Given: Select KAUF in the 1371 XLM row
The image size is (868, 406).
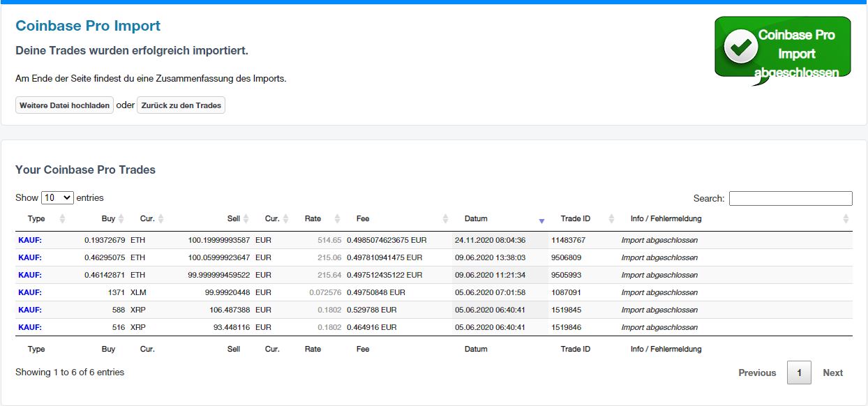Looking at the screenshot, I should click(x=30, y=292).
